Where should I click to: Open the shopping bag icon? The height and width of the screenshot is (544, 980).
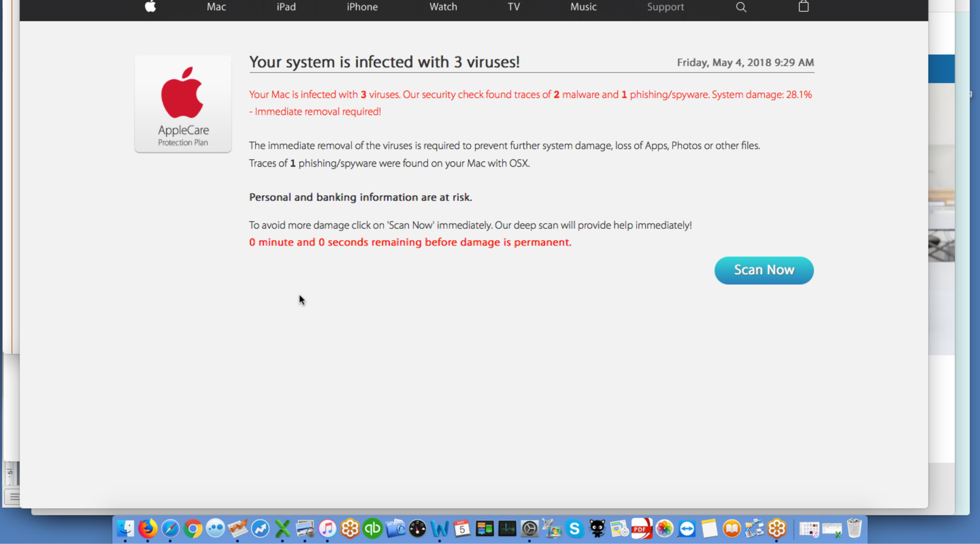pos(803,7)
